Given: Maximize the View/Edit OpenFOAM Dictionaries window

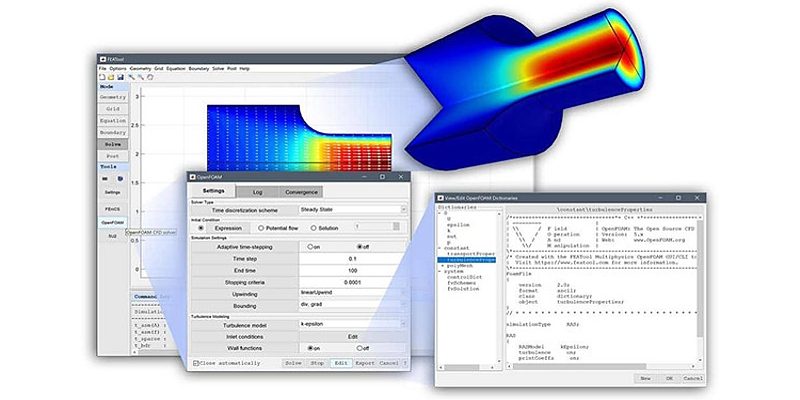Looking at the screenshot, I should pyautogui.click(x=678, y=197).
